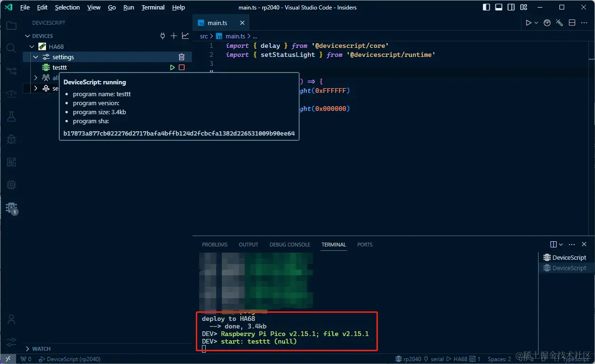Open the File menu
Screen dimensions: 595x364
click(x=25, y=7)
